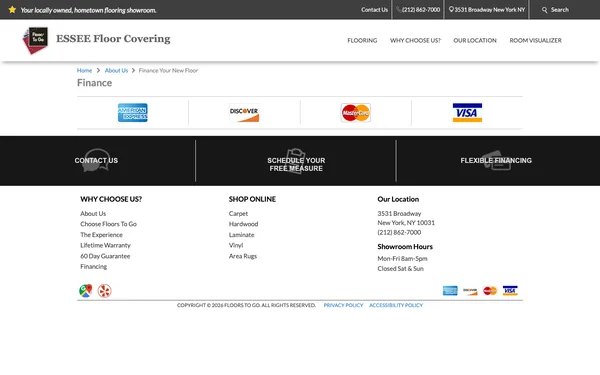The height and width of the screenshot is (375, 600).
Task: Open the Why Choose Us? menu
Action: [x=415, y=40]
